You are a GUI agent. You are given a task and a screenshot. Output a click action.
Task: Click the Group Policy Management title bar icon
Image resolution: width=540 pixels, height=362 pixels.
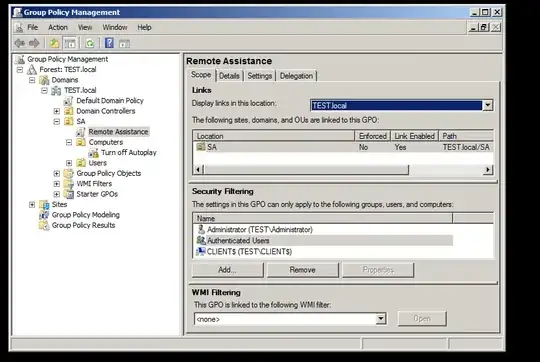point(18,12)
